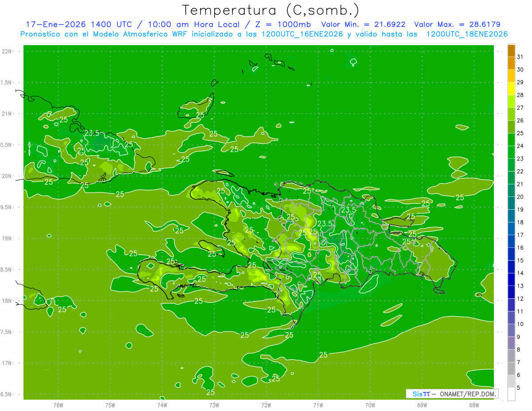Click the SisPI ONAMET/REP.DOM. watermark label

[x=452, y=394]
